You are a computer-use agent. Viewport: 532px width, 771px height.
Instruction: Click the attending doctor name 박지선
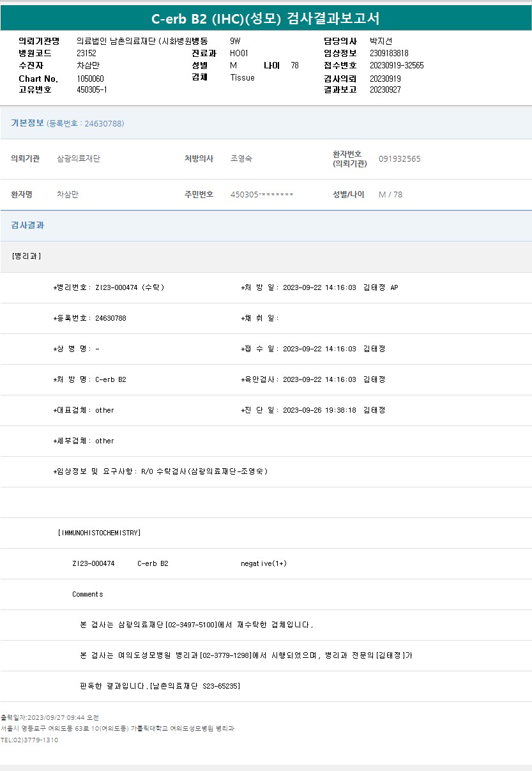pyautogui.click(x=381, y=41)
